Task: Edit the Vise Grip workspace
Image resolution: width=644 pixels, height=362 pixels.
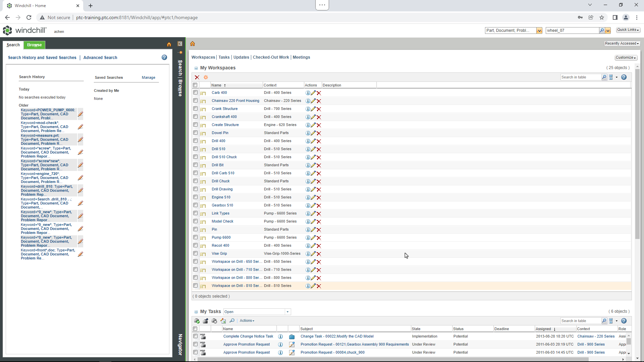Action: click(x=313, y=254)
